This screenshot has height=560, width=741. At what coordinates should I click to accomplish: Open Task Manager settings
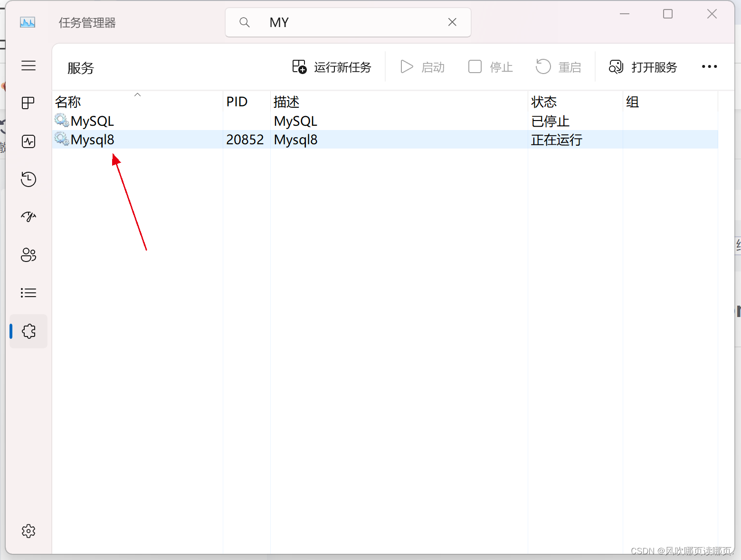[x=28, y=531]
